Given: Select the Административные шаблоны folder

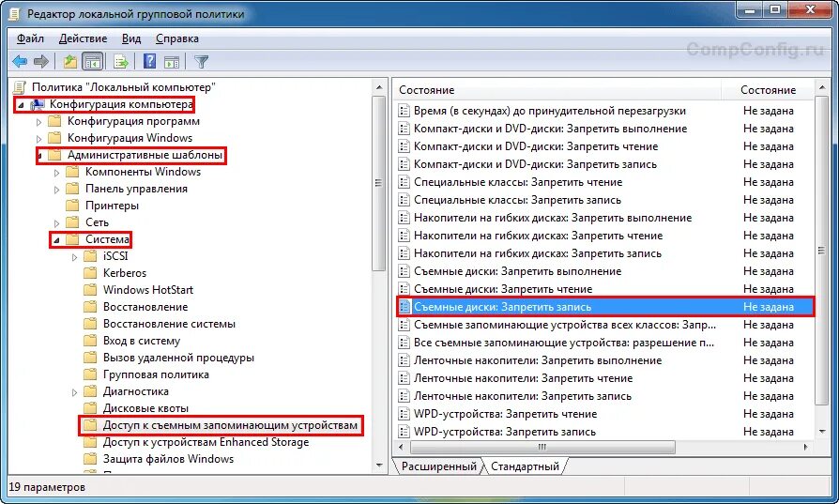Looking at the screenshot, I should point(145,155).
